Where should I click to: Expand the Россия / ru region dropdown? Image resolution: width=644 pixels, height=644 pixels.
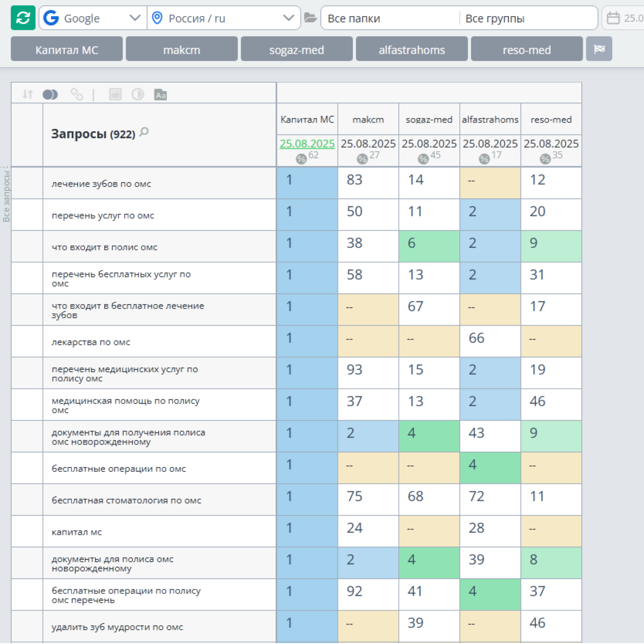click(x=224, y=18)
